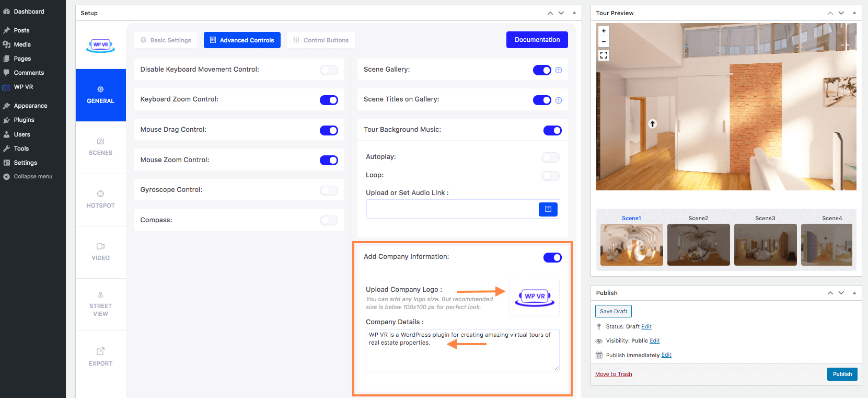Move Tour Preview panel down
The height and width of the screenshot is (398, 868).
point(841,13)
